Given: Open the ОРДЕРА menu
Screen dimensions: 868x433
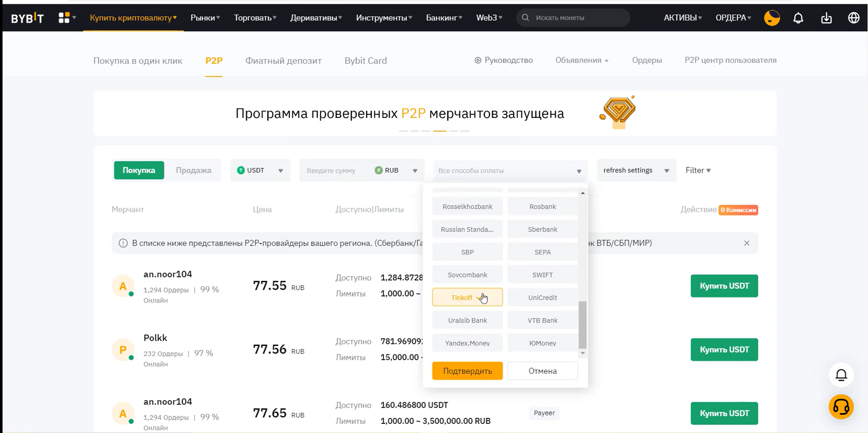Looking at the screenshot, I should [733, 18].
